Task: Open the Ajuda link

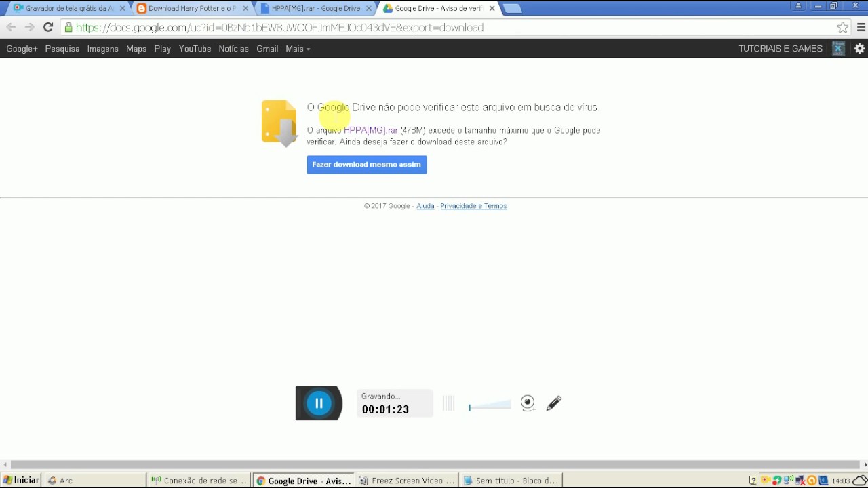Action: 425,206
